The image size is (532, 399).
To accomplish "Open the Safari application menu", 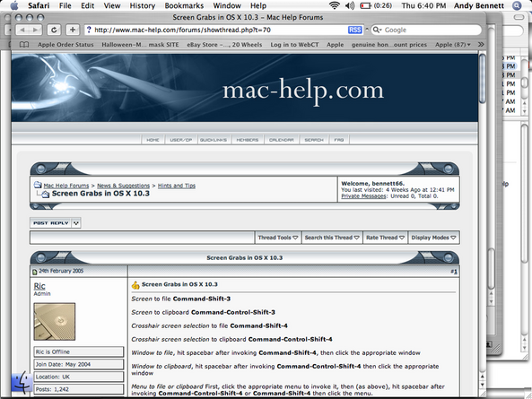I will pyautogui.click(x=39, y=5).
